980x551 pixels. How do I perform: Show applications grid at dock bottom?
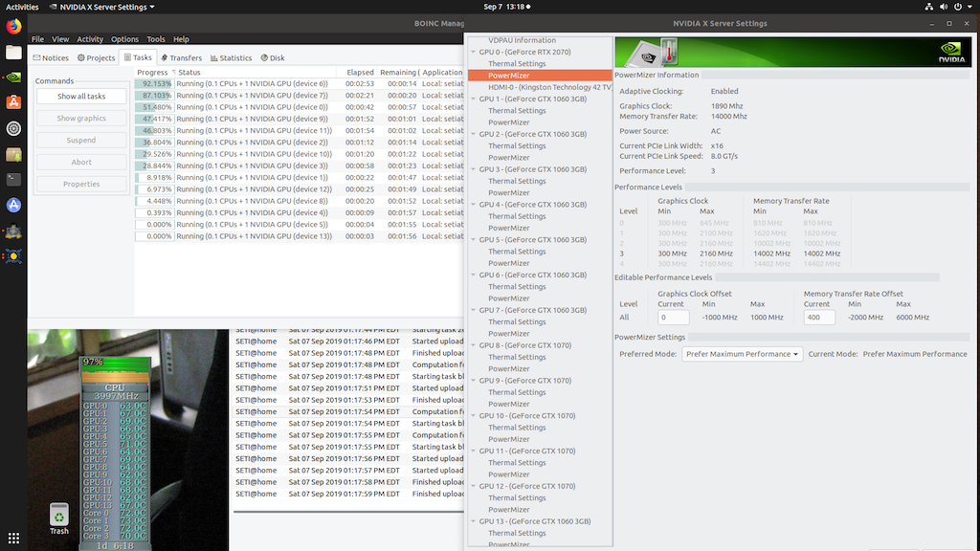click(13, 538)
